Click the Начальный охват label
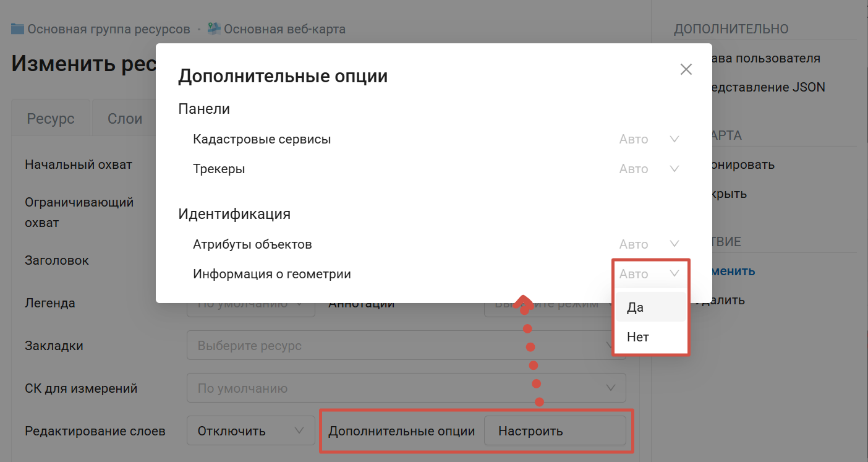The image size is (868, 462). coord(79,165)
